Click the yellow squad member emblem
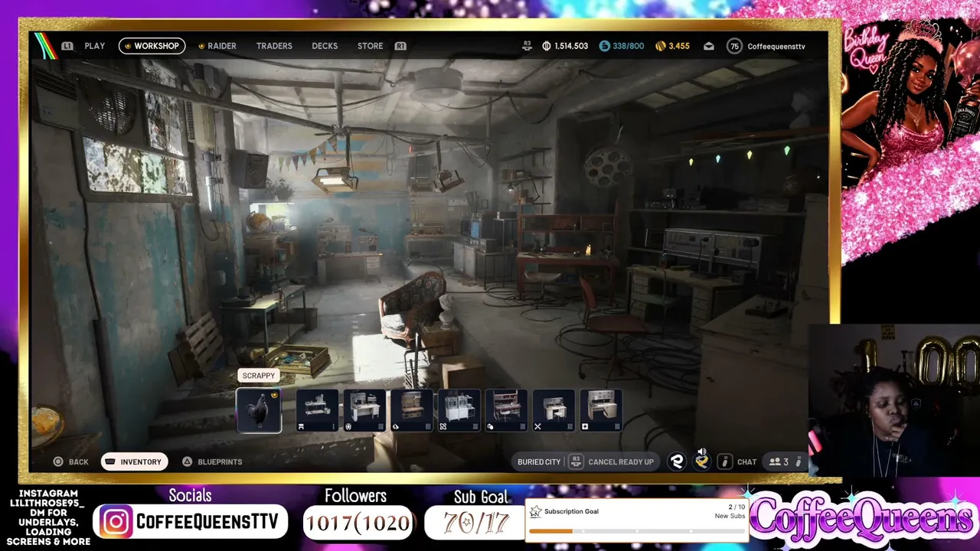This screenshot has width=980, height=551. (x=701, y=461)
